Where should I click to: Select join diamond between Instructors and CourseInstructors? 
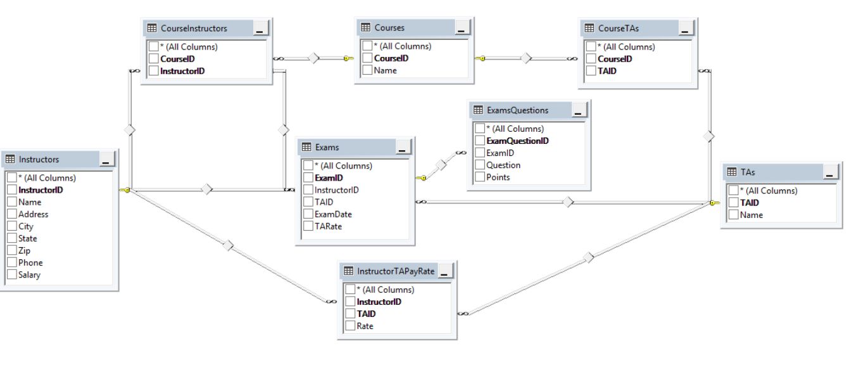pyautogui.click(x=130, y=130)
